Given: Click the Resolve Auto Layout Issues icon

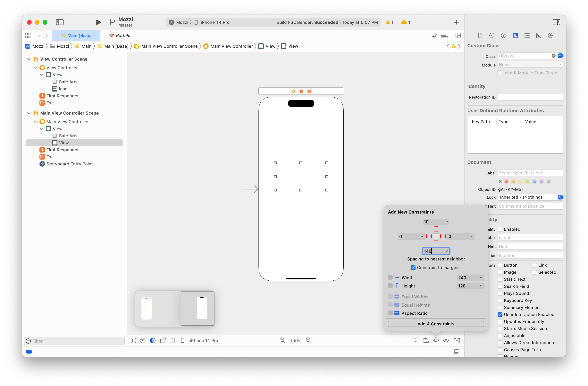Looking at the screenshot, I should tap(446, 340).
